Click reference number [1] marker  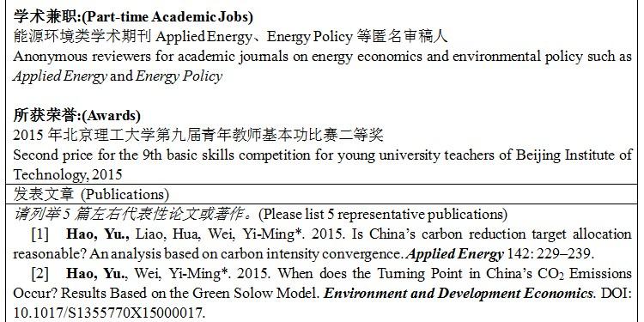(39, 234)
